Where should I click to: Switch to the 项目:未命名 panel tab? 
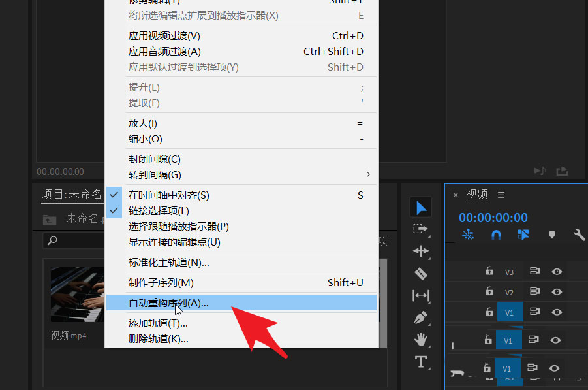click(71, 195)
